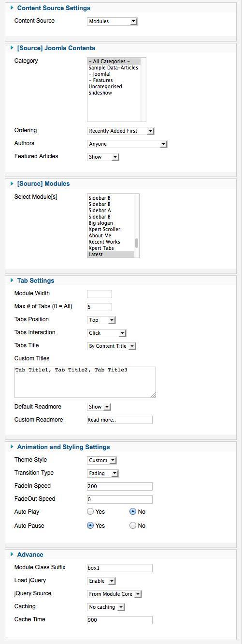Image resolution: width=242 pixels, height=644 pixels.
Task: Click the Module Class Suffix field
Action: 120,568
